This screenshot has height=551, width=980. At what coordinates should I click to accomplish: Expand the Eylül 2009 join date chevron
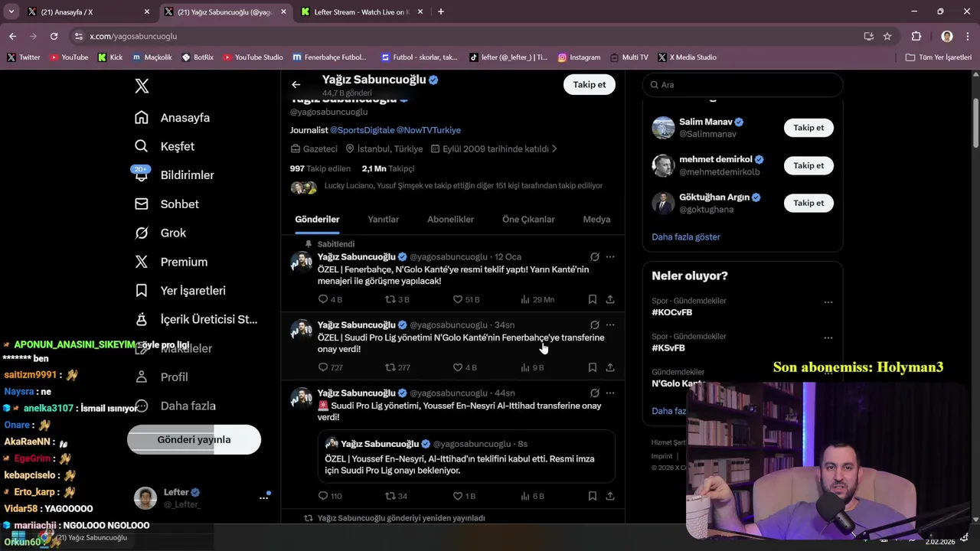554,149
